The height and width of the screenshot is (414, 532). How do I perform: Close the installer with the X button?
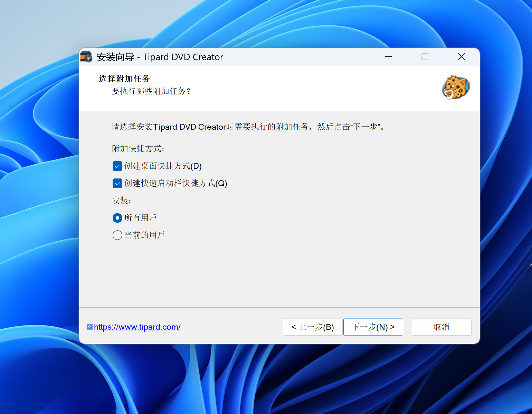pos(461,57)
